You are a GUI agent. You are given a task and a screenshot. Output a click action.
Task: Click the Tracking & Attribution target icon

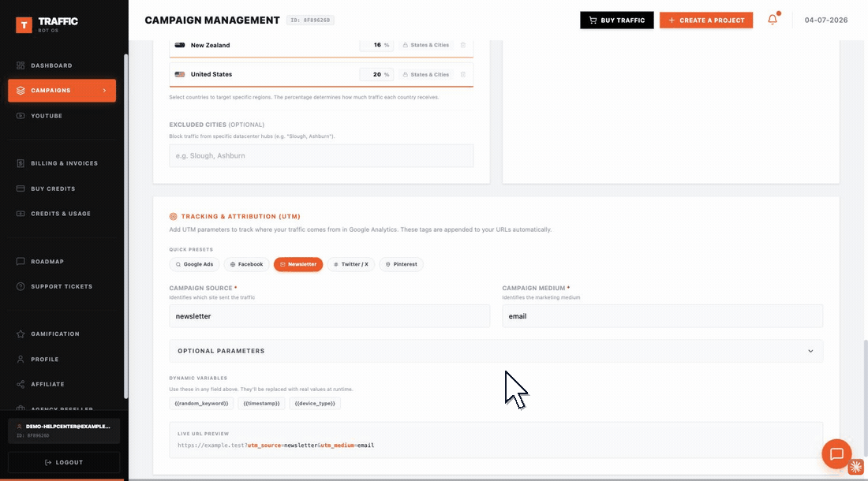(174, 217)
